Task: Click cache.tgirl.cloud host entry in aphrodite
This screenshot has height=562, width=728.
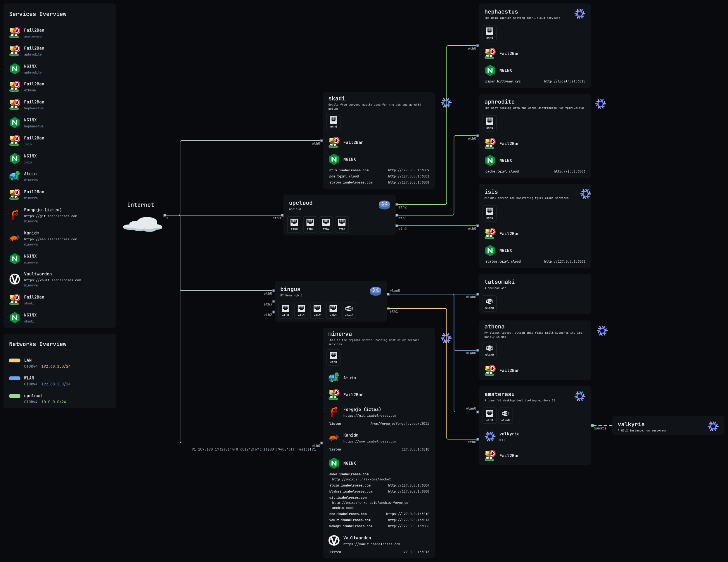Action: (x=502, y=171)
